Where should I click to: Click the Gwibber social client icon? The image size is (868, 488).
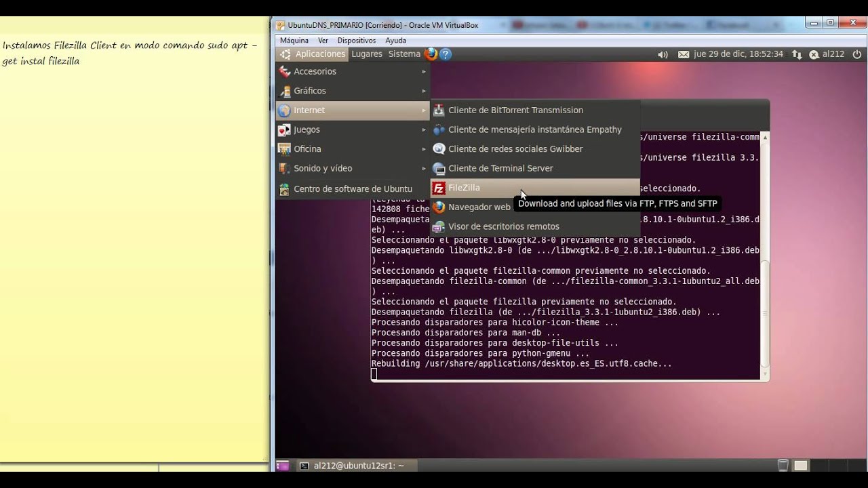[439, 149]
